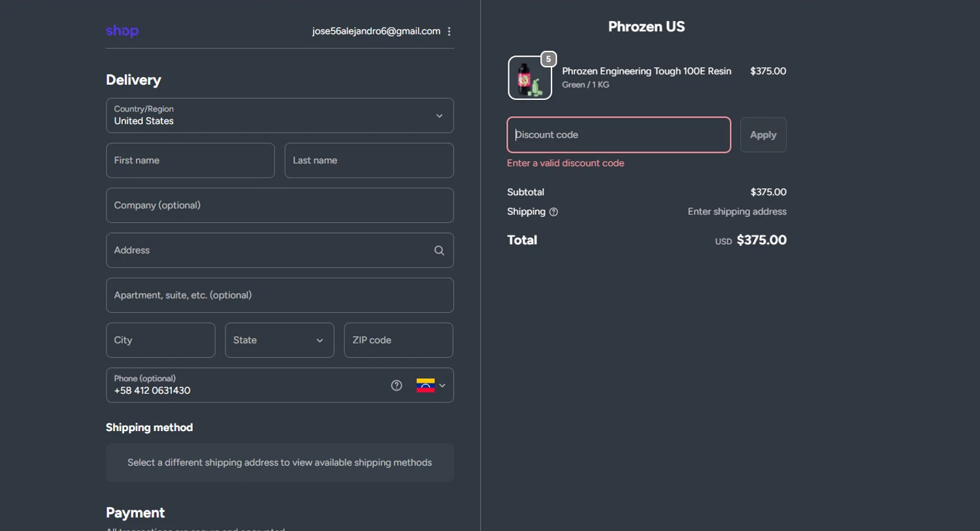This screenshot has width=980, height=531.
Task: Click the address search magnifier icon
Action: [x=439, y=250]
